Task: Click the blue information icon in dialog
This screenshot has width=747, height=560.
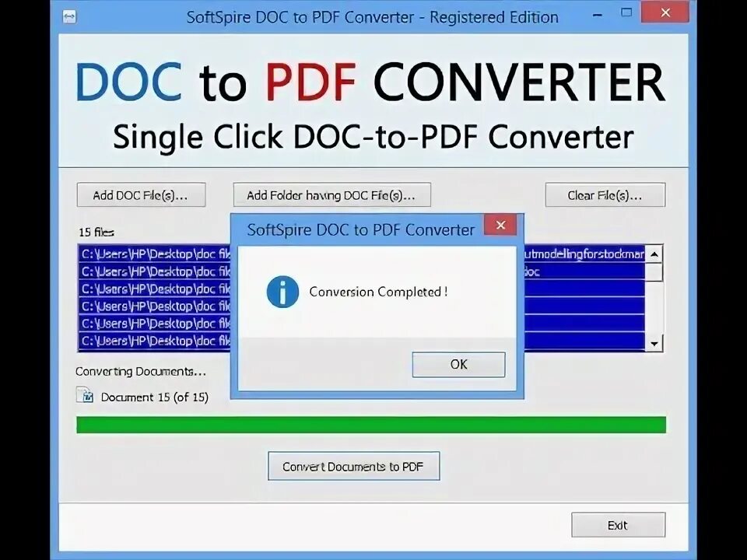Action: point(282,292)
